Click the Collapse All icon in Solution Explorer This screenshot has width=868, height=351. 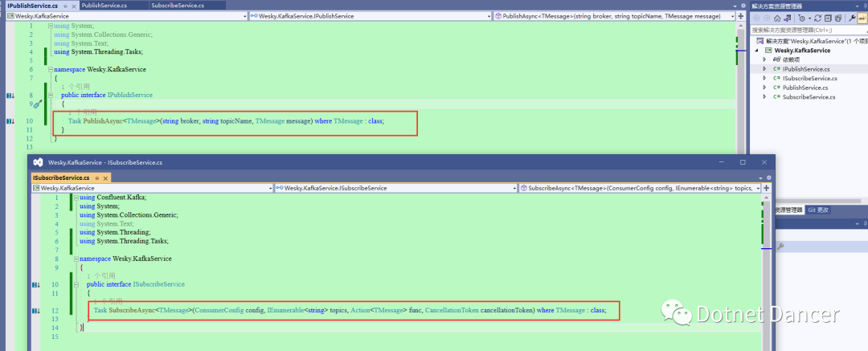tap(828, 18)
